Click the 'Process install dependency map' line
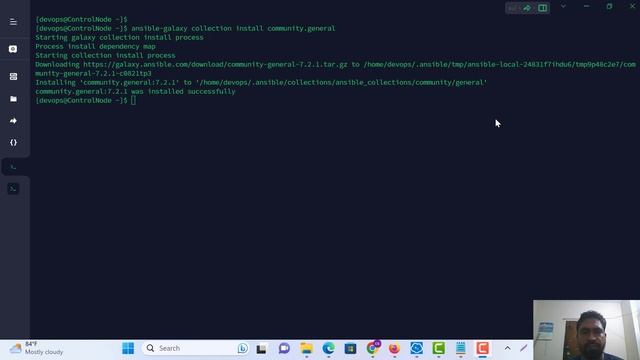Image resolution: width=640 pixels, height=360 pixels. [x=95, y=47]
